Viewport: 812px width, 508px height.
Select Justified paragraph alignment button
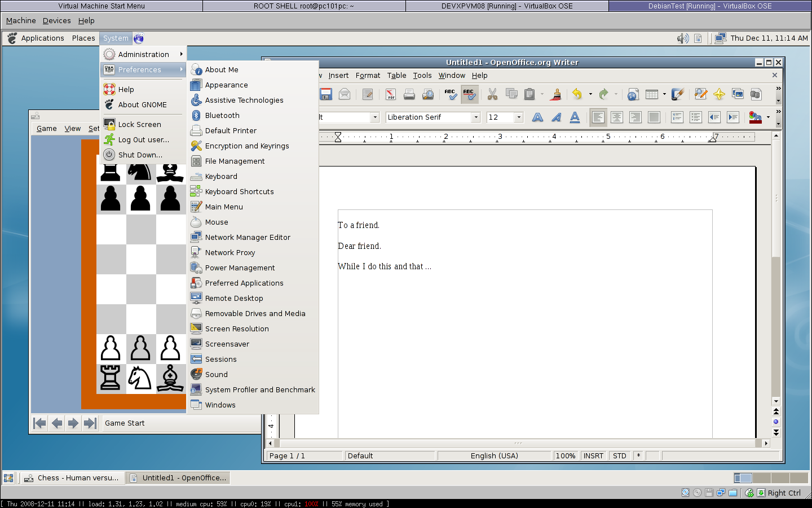tap(654, 117)
